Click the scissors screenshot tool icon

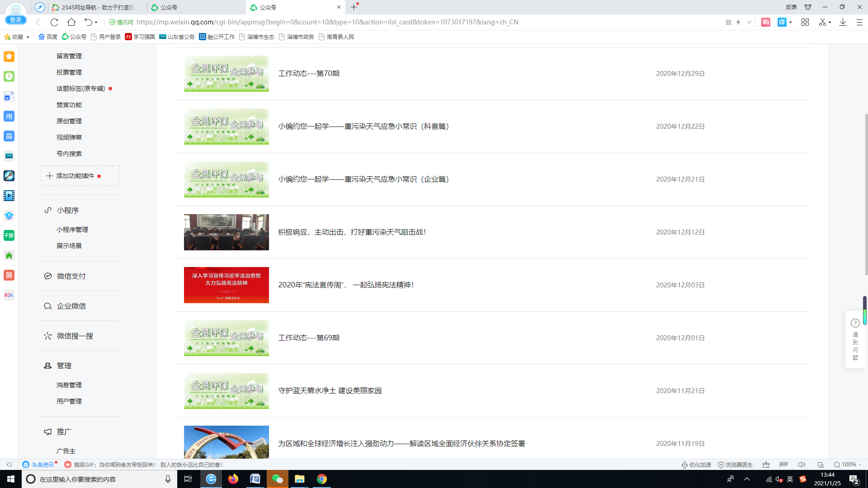(x=822, y=22)
